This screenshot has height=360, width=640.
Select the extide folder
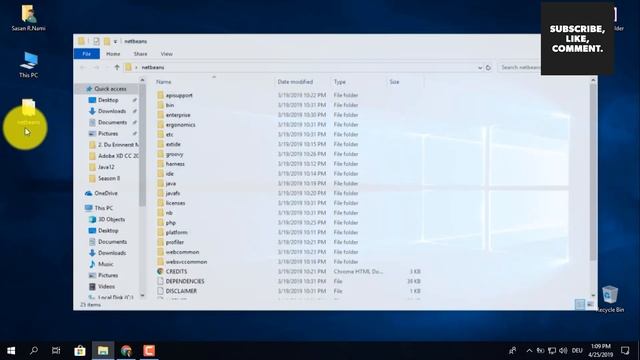[x=173, y=144]
